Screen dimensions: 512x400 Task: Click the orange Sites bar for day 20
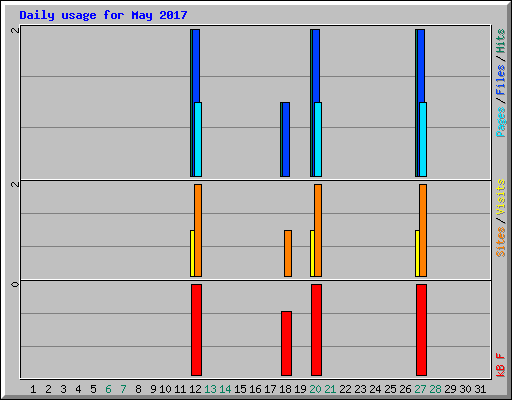(318, 230)
